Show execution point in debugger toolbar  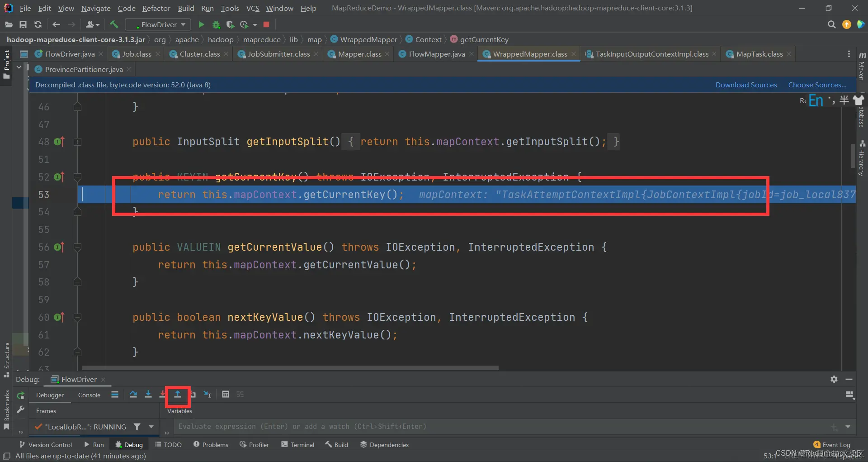(115, 395)
